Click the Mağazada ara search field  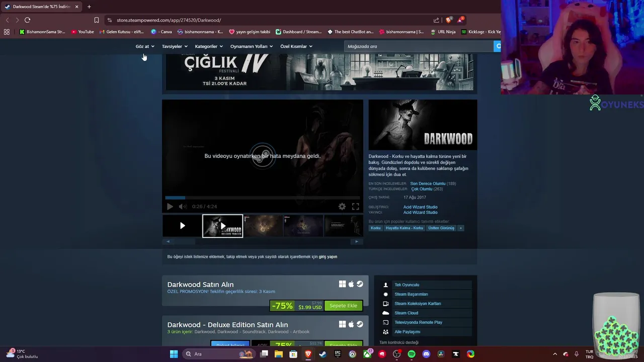(x=419, y=46)
